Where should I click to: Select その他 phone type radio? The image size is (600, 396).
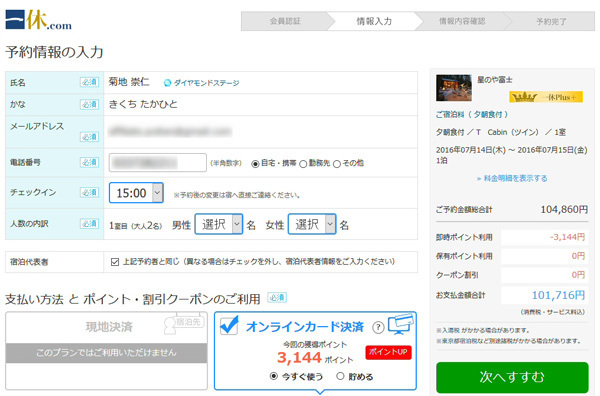point(337,164)
